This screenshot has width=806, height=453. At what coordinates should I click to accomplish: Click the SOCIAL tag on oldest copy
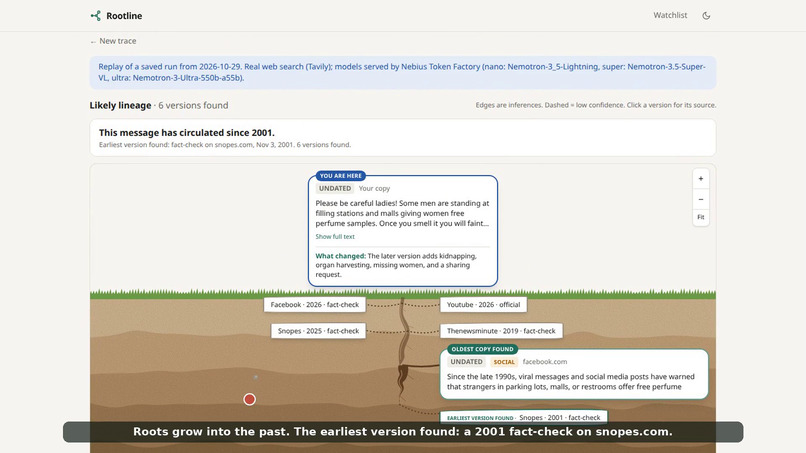tap(504, 362)
